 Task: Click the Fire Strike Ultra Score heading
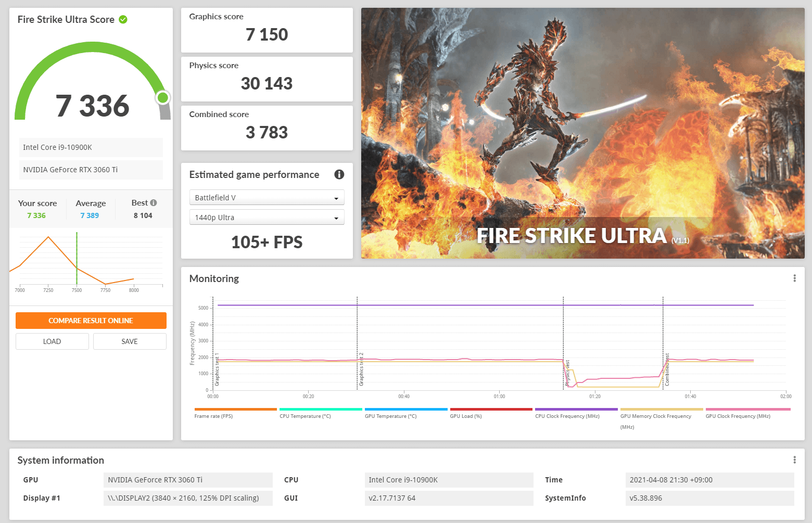click(x=66, y=19)
